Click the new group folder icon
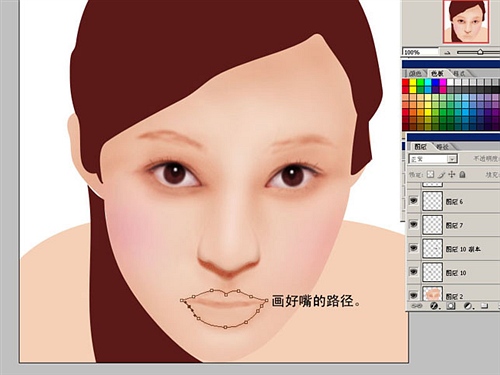This screenshot has height=375, width=500. pyautogui.click(x=485, y=306)
